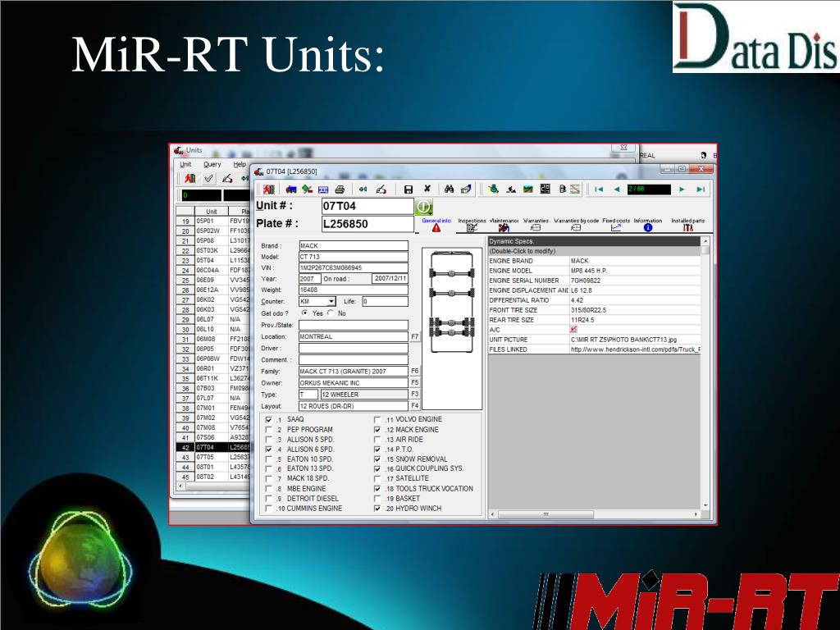This screenshot has height=630, width=840.
Task: Open the Warranties by code tab
Action: (x=576, y=225)
